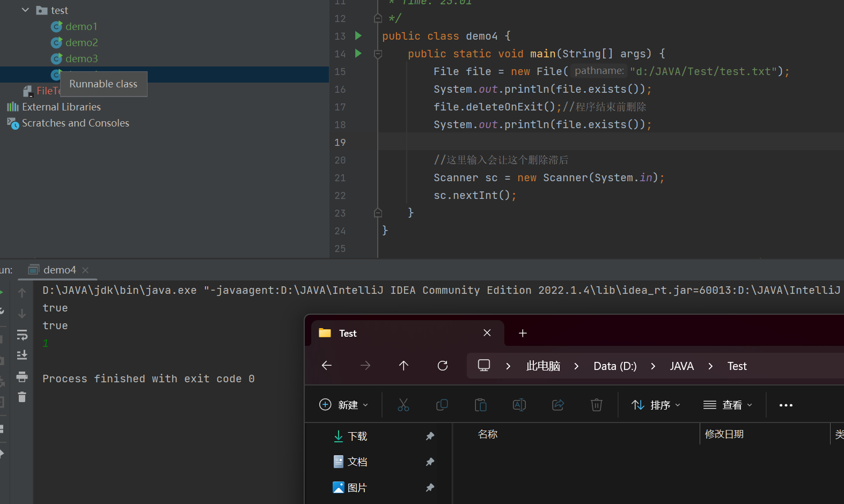Click the computer icon in address bar

point(484,366)
